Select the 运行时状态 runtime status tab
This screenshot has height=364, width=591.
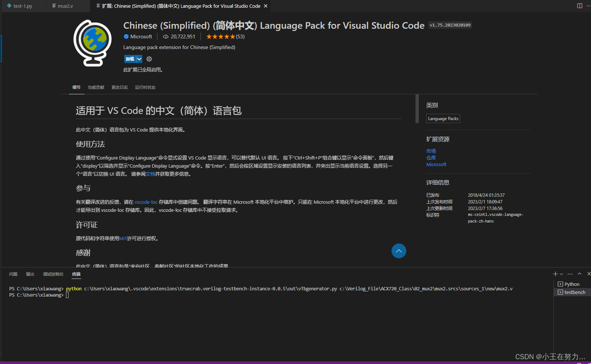(x=145, y=87)
